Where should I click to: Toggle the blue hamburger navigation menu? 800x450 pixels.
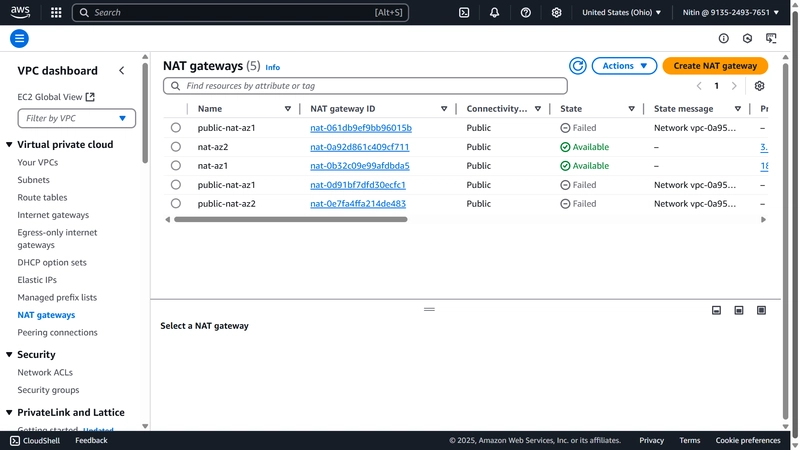click(19, 38)
